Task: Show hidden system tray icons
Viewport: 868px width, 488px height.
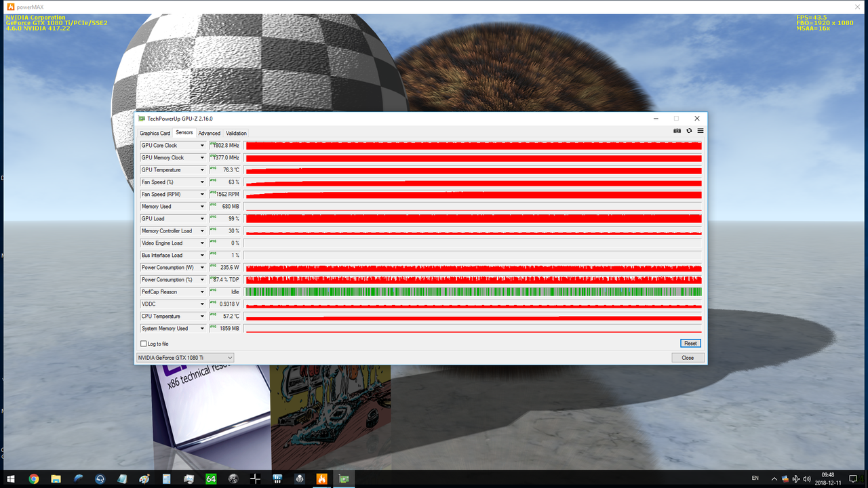Action: (773, 479)
